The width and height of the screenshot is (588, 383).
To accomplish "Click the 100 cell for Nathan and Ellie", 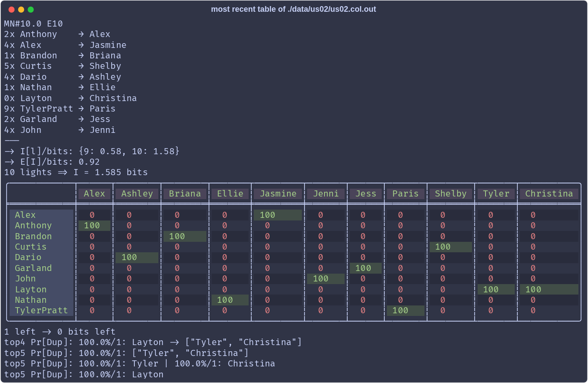I will point(230,300).
